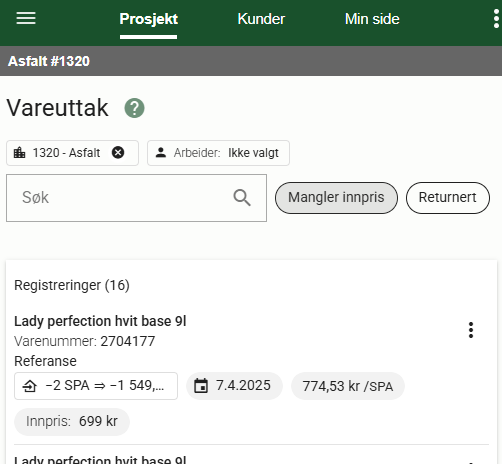Click the calendar icon beside 7.4.2025

coord(201,386)
